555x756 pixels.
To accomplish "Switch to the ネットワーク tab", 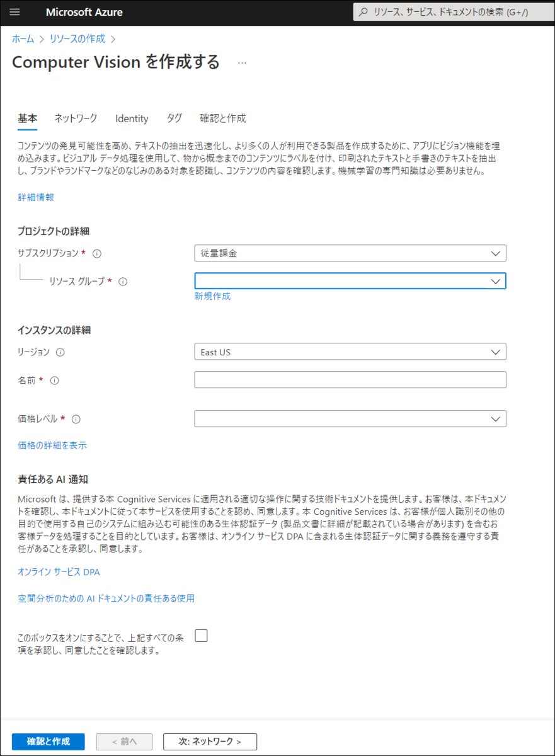I will pyautogui.click(x=76, y=118).
